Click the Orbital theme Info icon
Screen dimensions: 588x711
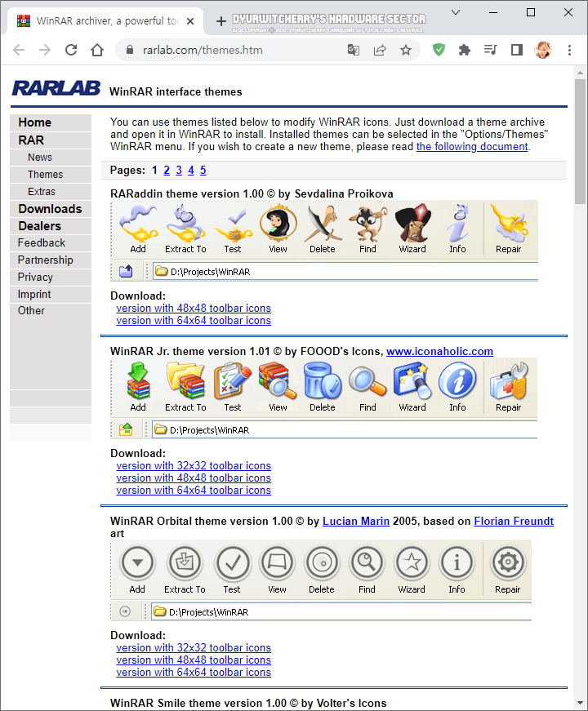pos(457,562)
